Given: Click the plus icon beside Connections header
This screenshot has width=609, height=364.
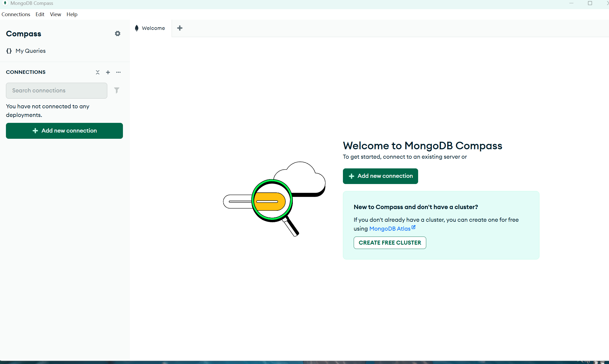Looking at the screenshot, I should pos(108,72).
